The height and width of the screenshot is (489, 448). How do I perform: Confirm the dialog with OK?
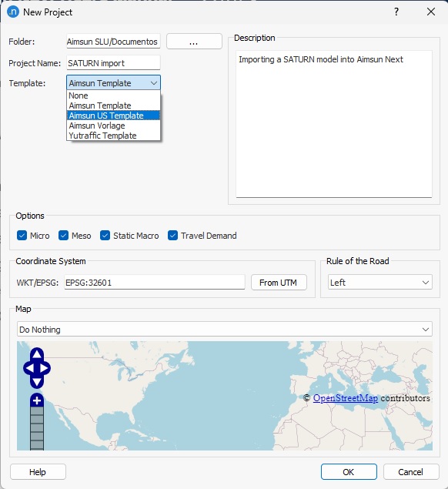point(349,472)
